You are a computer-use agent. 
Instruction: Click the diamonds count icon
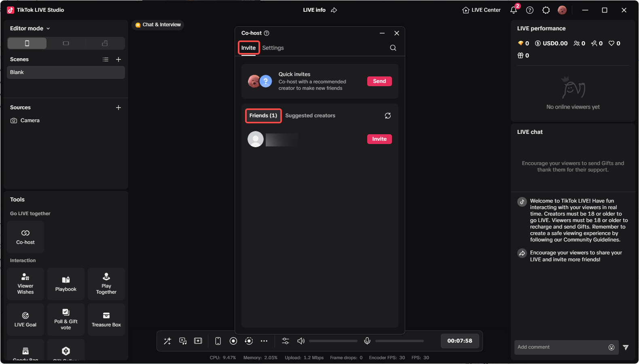(521, 43)
